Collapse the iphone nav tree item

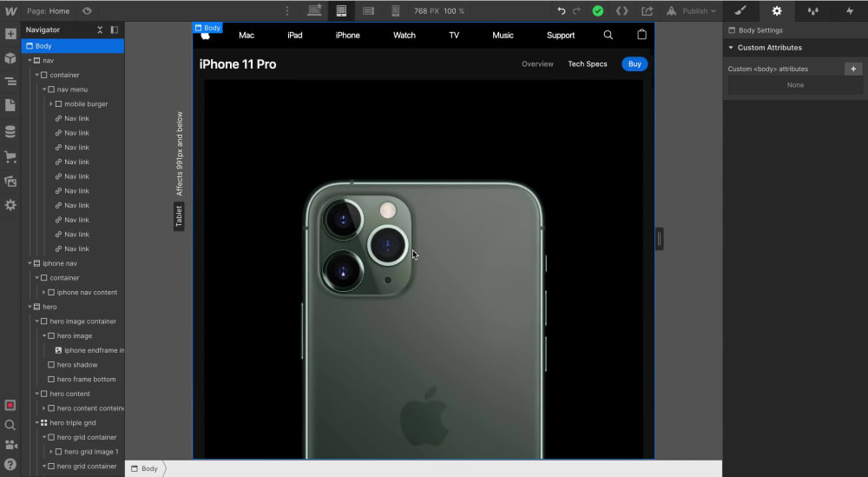pos(30,263)
